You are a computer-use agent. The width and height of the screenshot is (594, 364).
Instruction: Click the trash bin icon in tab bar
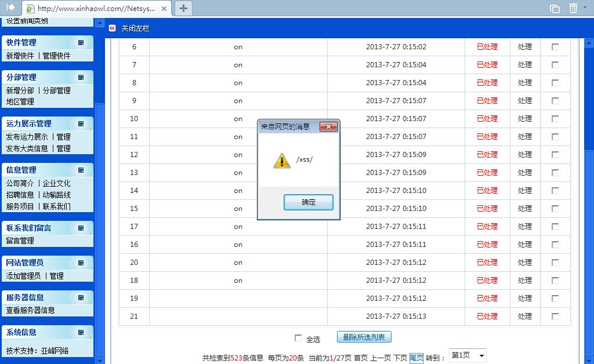[573, 8]
